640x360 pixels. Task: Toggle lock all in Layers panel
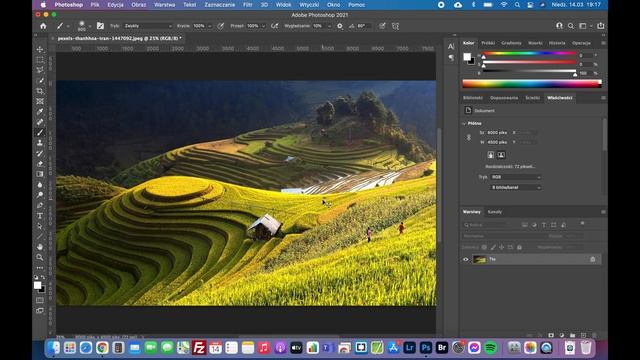(519, 247)
